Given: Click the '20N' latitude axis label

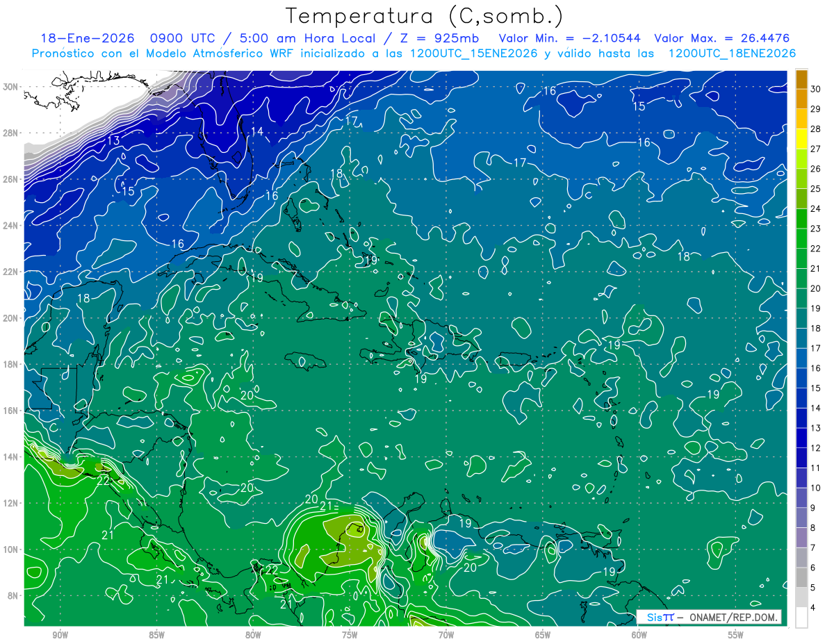Looking at the screenshot, I should 12,318.
